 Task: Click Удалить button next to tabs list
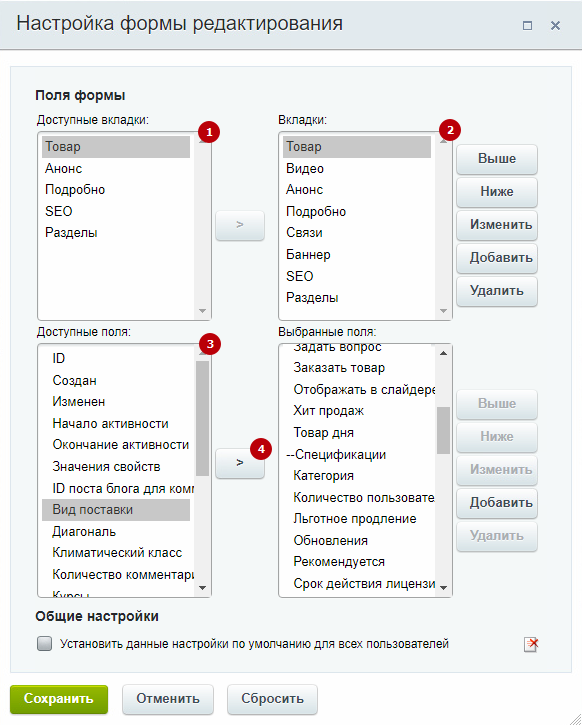[x=497, y=291]
